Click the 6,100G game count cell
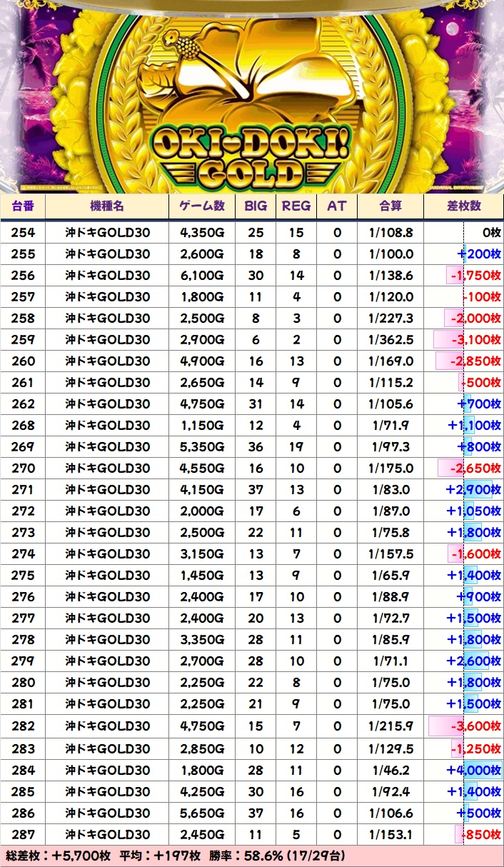 [x=203, y=275]
